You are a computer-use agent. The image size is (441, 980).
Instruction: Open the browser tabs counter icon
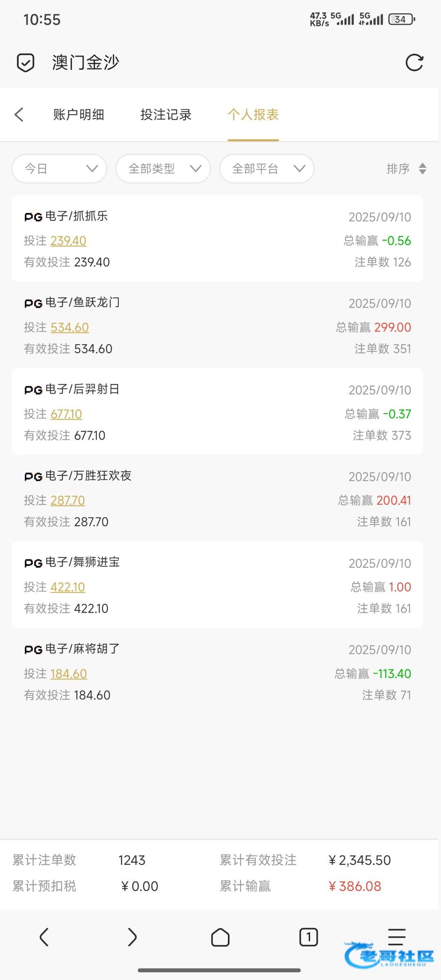point(308,937)
